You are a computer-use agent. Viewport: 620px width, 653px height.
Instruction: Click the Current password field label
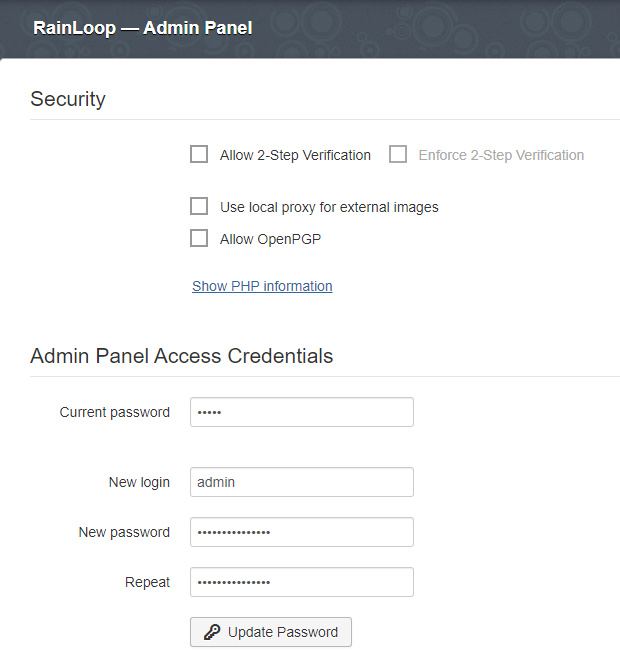click(115, 412)
